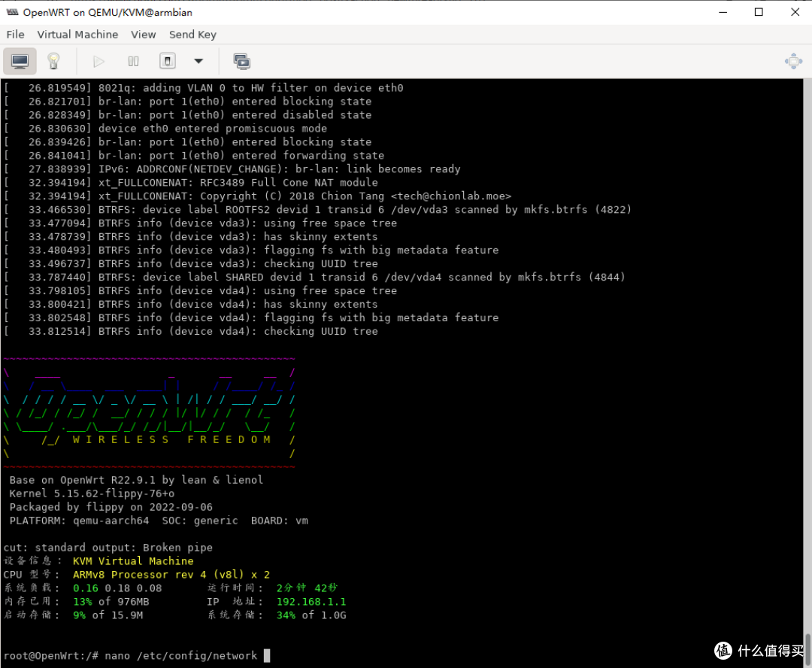Maximize the OpenWRT VM window
This screenshot has height=668, width=812.
pos(759,12)
